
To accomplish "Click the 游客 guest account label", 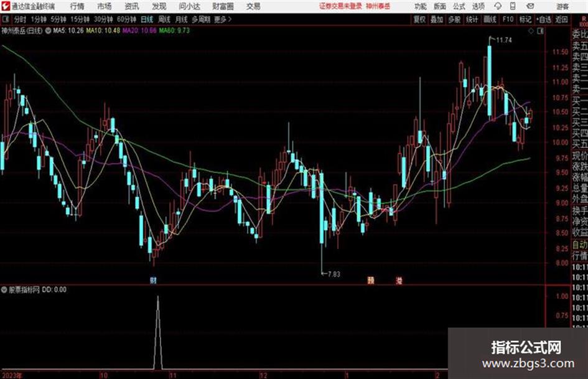I will 562,6.
